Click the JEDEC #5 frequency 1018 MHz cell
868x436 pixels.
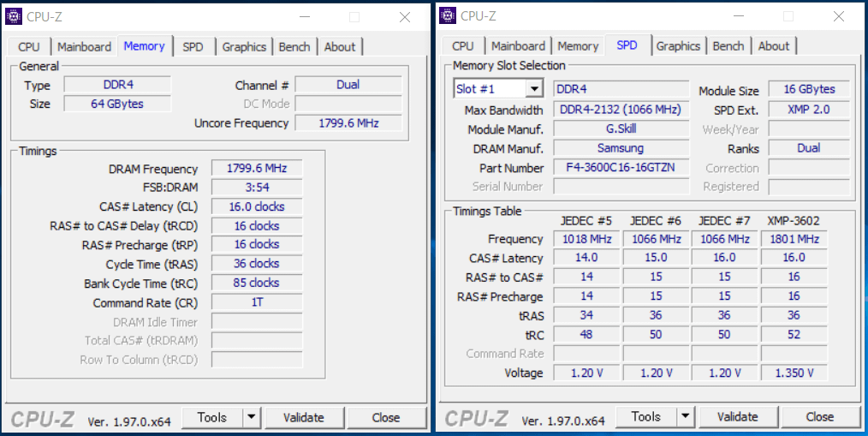(x=586, y=239)
